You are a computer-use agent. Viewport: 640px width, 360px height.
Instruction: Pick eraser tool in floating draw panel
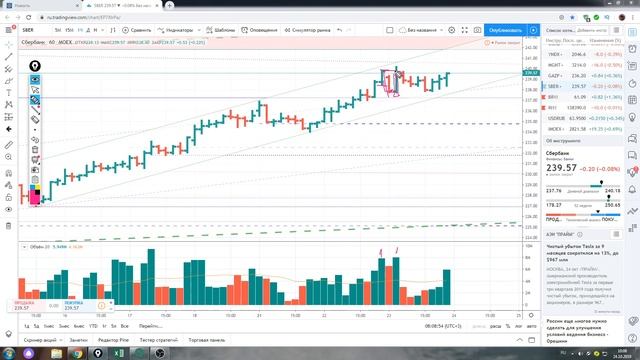pos(35,120)
